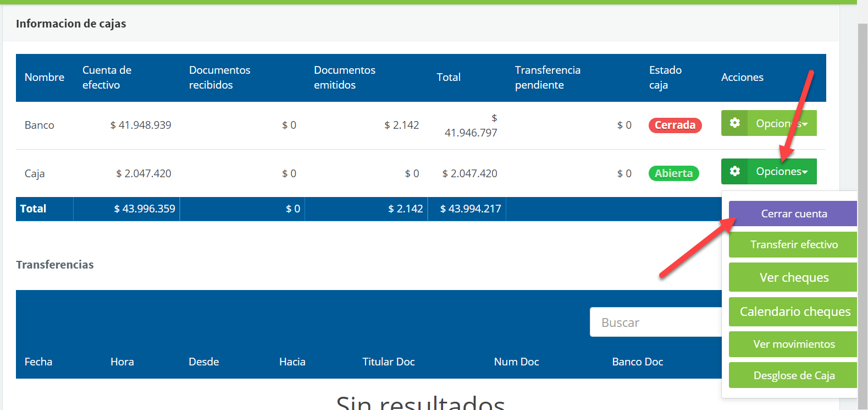The height and width of the screenshot is (410, 868).
Task: Select Ver movimientos from the dropdown
Action: pos(793,344)
